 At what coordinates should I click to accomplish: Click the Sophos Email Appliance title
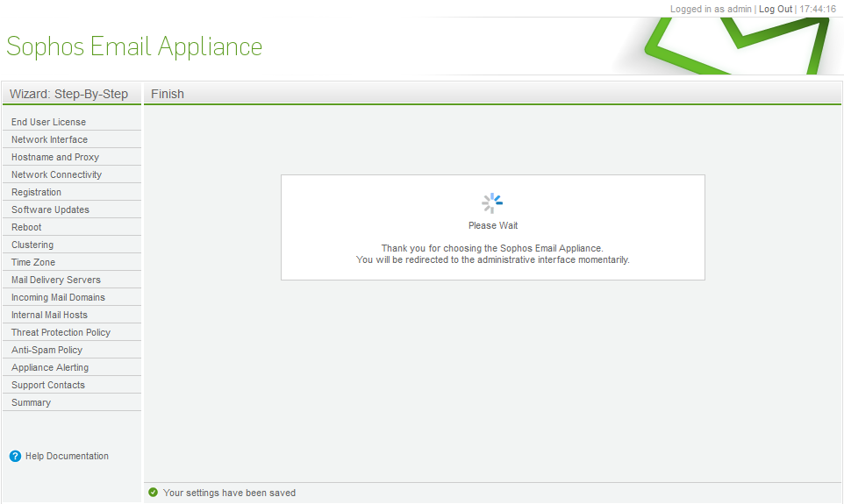point(134,46)
